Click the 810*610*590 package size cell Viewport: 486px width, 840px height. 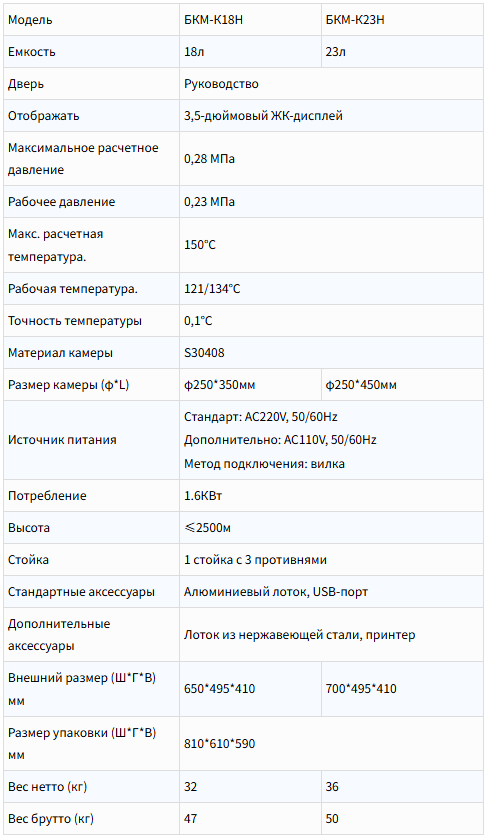[331, 744]
